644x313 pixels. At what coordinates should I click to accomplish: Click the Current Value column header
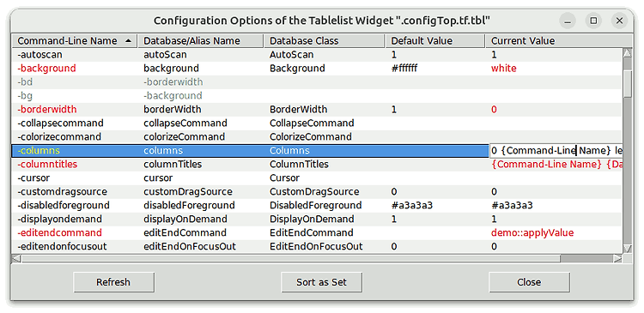559,41
